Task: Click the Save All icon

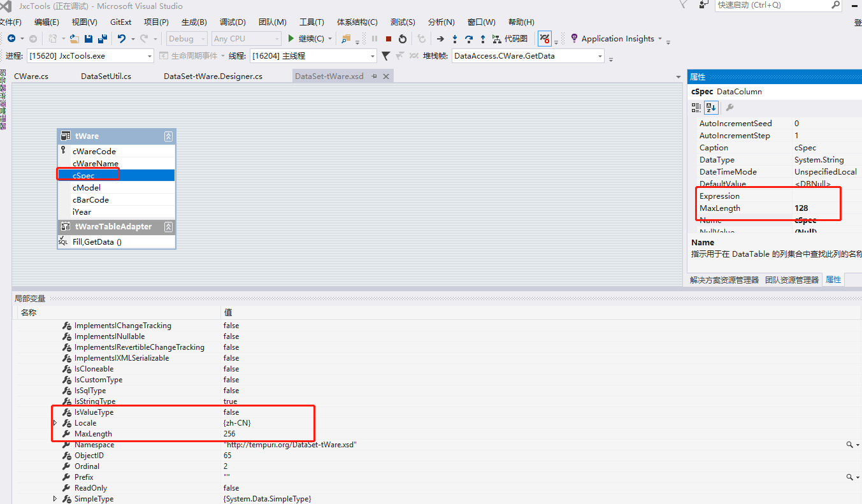Action: tap(102, 39)
